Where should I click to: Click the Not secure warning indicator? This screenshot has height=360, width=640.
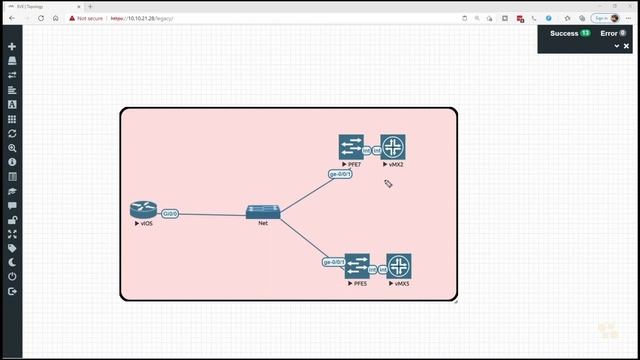click(x=86, y=18)
